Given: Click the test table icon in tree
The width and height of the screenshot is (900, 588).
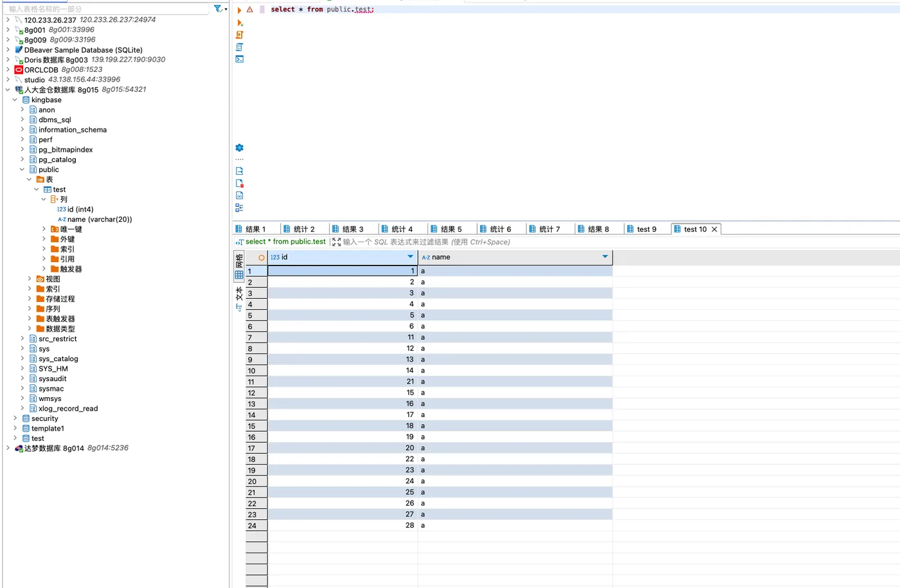Looking at the screenshot, I should coord(48,190).
